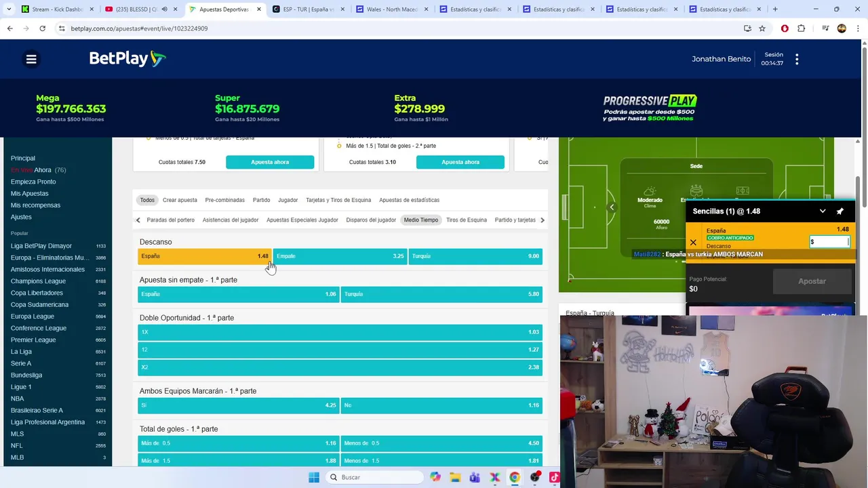Viewport: 868px width, 488px height.
Task: Open Tarjetas y Tiros de Esquina tab
Action: click(338, 200)
